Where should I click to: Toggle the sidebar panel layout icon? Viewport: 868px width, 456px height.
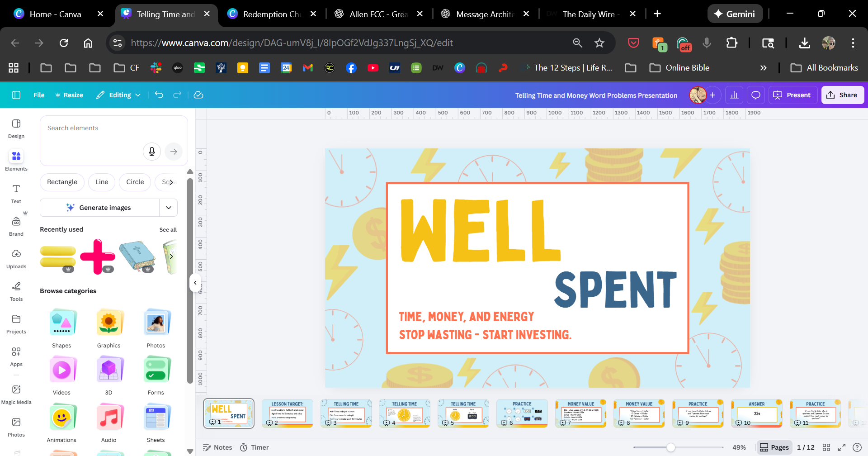click(16, 95)
